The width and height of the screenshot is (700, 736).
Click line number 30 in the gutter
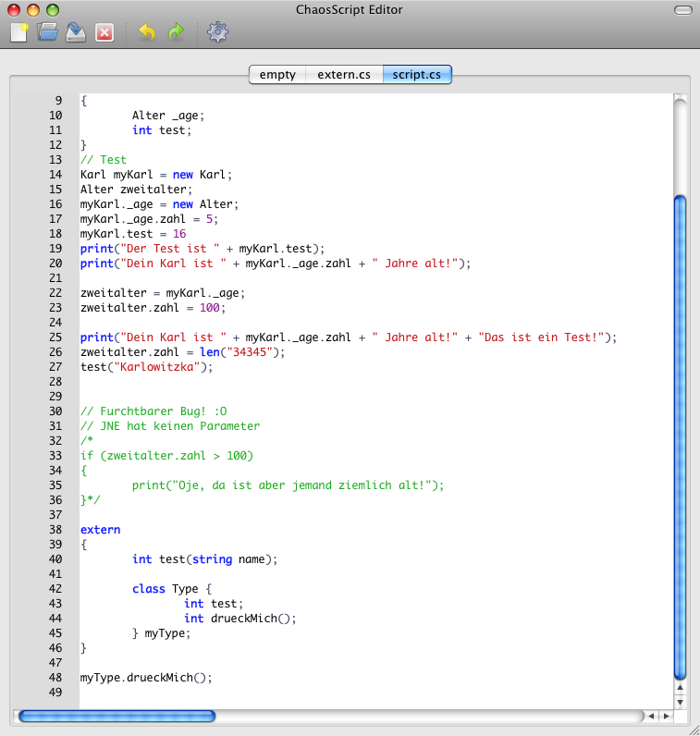[54, 411]
